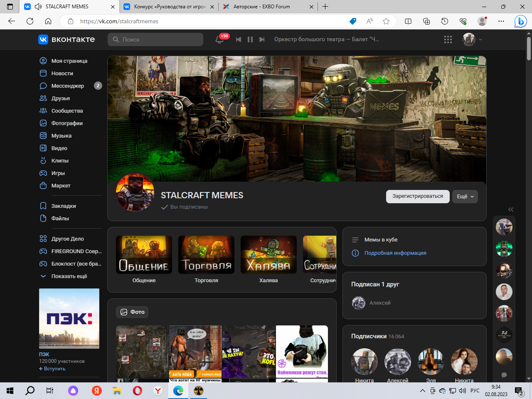The width and height of the screenshot is (532, 399).
Task: Open Подписчики 16 064 list
Action: pyautogui.click(x=377, y=336)
